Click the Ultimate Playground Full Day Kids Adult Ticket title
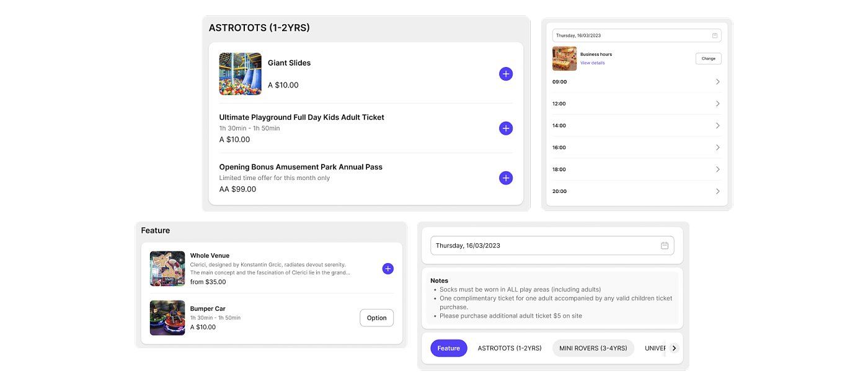 tap(302, 117)
